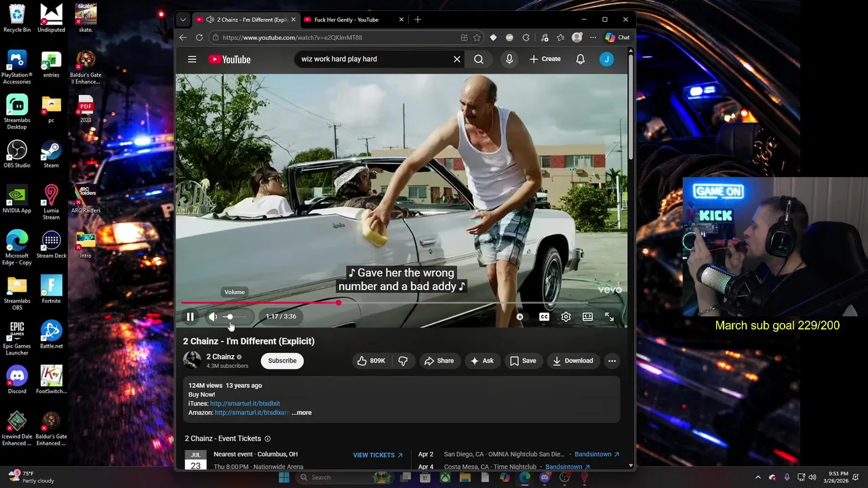This screenshot has height=488, width=868.
Task: Pause the 2 Chainz video
Action: click(190, 317)
